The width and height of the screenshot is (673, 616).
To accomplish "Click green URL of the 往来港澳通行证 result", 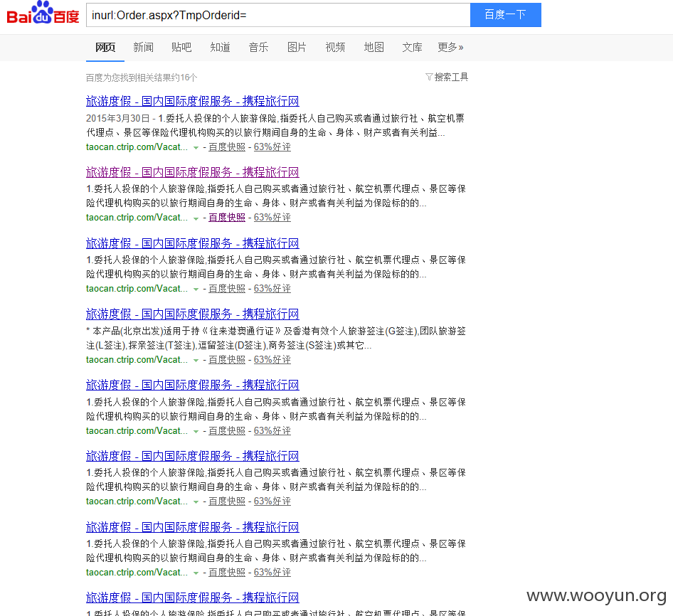I will (x=137, y=360).
